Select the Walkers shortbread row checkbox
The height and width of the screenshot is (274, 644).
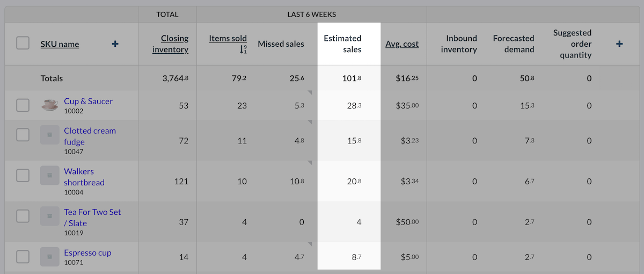pos(23,175)
